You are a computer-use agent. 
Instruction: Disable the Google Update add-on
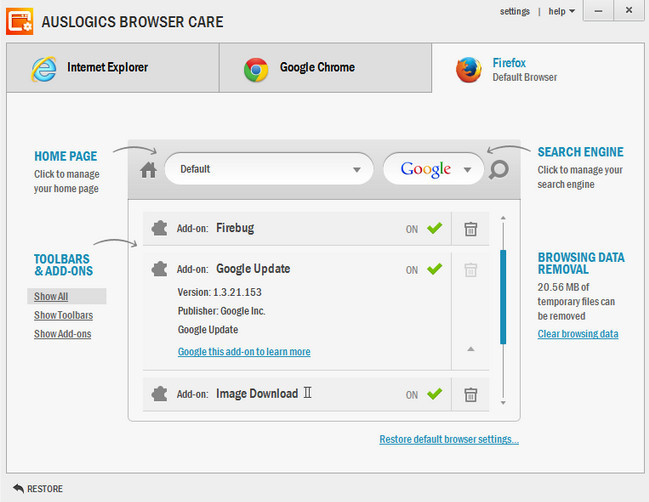(433, 269)
